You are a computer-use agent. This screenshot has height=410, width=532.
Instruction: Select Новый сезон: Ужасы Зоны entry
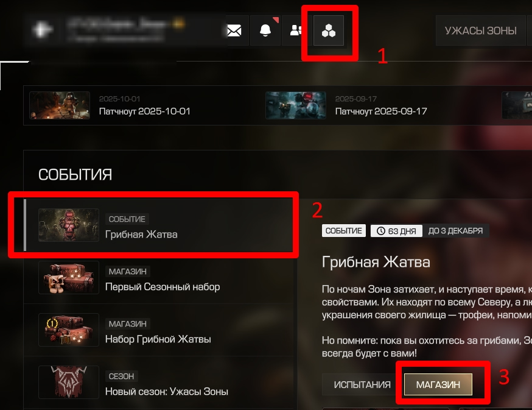click(x=159, y=382)
